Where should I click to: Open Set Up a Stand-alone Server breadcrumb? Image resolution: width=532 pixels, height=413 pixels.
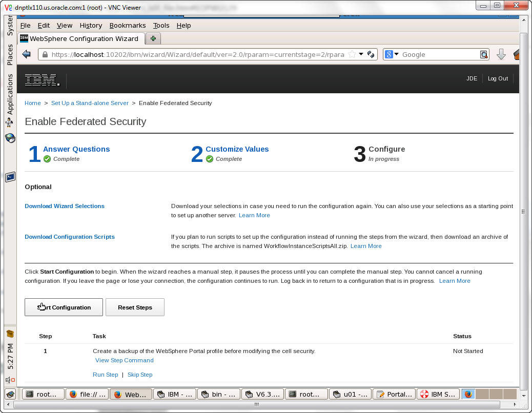pos(90,103)
